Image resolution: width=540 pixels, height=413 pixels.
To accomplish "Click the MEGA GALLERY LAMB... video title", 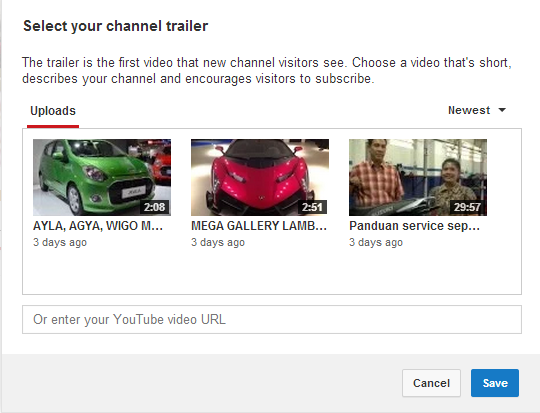I will point(259,226).
